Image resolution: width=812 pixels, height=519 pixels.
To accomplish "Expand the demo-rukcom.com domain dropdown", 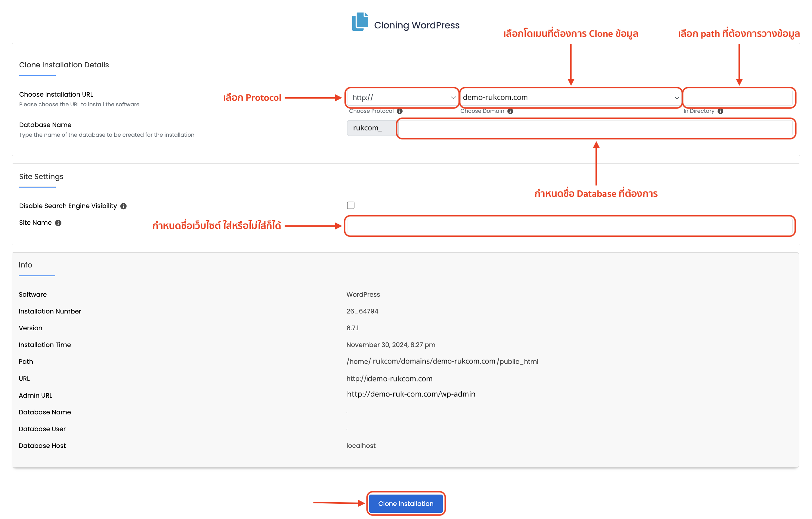I will tap(571, 98).
